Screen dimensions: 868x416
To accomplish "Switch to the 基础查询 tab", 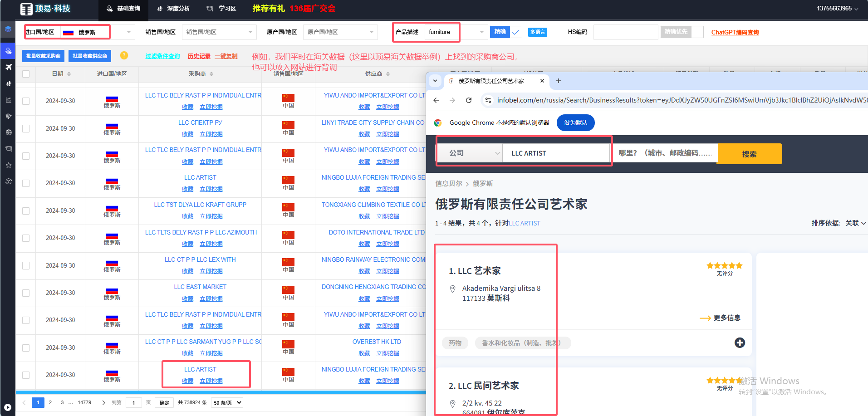I will coord(123,9).
